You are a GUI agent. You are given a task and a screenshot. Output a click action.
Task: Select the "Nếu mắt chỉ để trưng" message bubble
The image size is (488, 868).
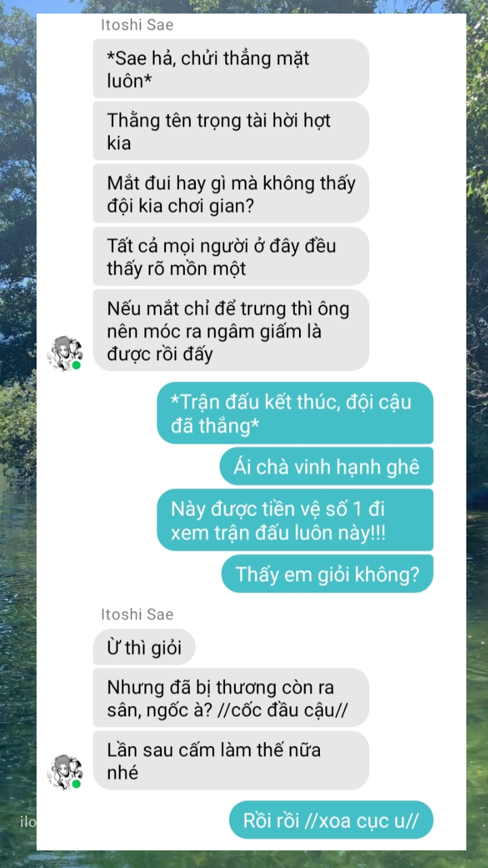231,330
